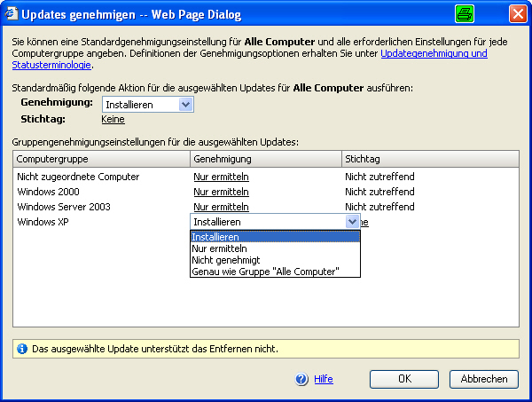
Task: Click 'Nicht zutreffend' in Nicht zugeordnete Computer row
Action: click(x=379, y=177)
